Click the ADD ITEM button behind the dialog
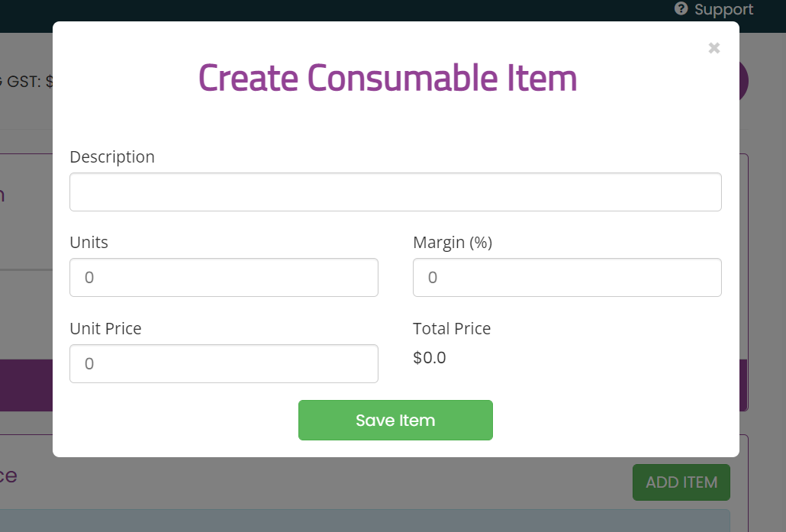Screen dimensions: 786x532 click(681, 482)
